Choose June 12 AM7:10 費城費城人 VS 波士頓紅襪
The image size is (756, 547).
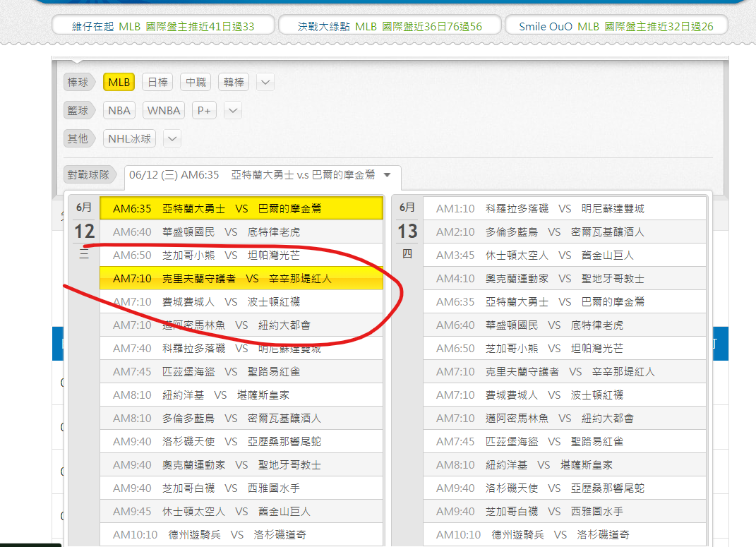point(241,301)
